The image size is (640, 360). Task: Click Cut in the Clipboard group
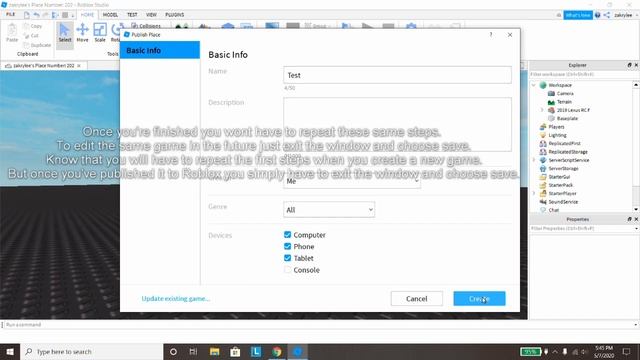click(31, 36)
